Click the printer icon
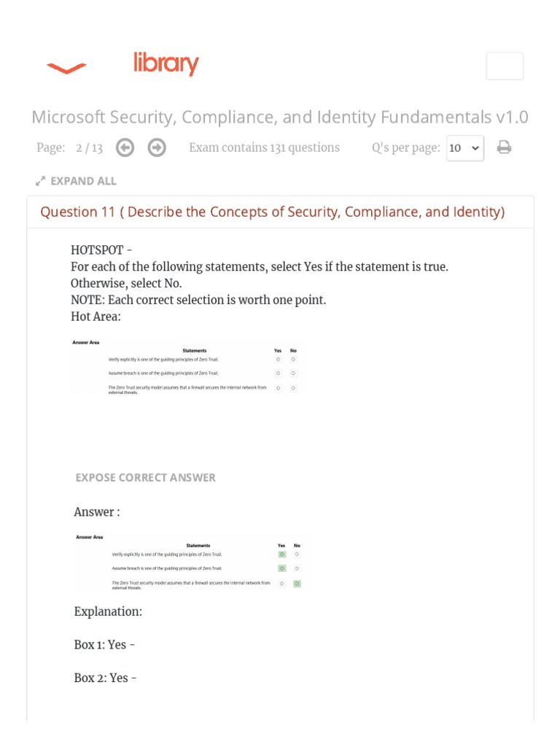The height and width of the screenshot is (747, 560). [504, 148]
